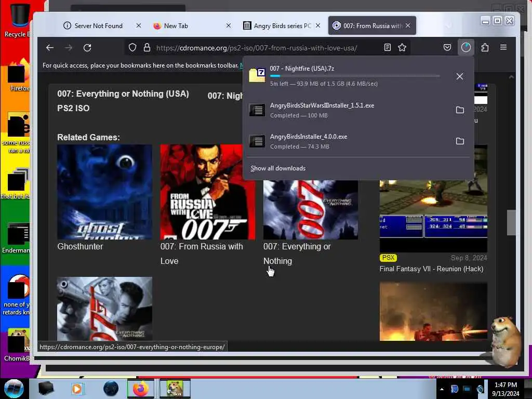Open the dark globe taskbar icon
The width and height of the screenshot is (532, 399).
coord(111,389)
